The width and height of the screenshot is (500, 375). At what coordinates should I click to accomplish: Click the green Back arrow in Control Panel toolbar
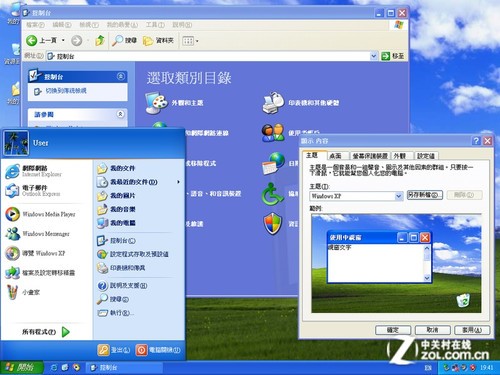32,41
